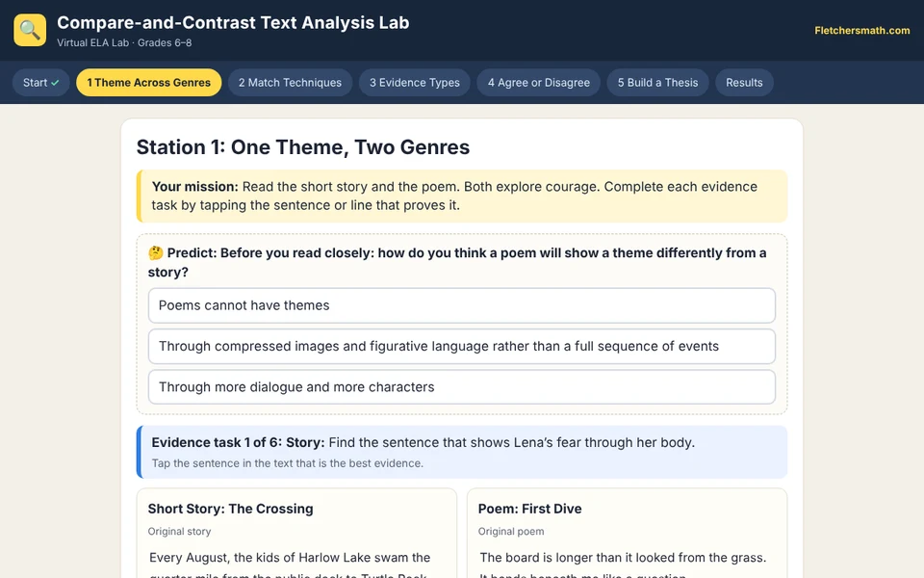This screenshot has width=924, height=578.
Task: View the Results tab
Action: click(x=744, y=83)
